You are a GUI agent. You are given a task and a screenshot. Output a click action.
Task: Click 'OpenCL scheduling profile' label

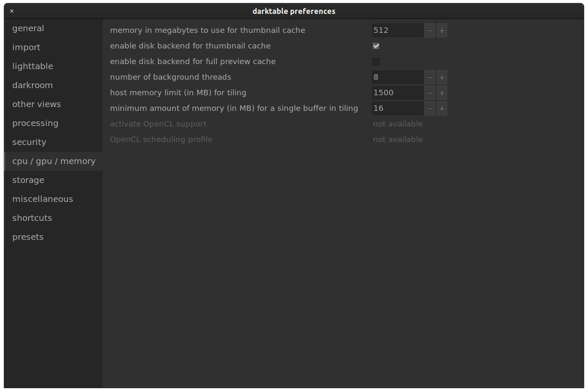(161, 140)
